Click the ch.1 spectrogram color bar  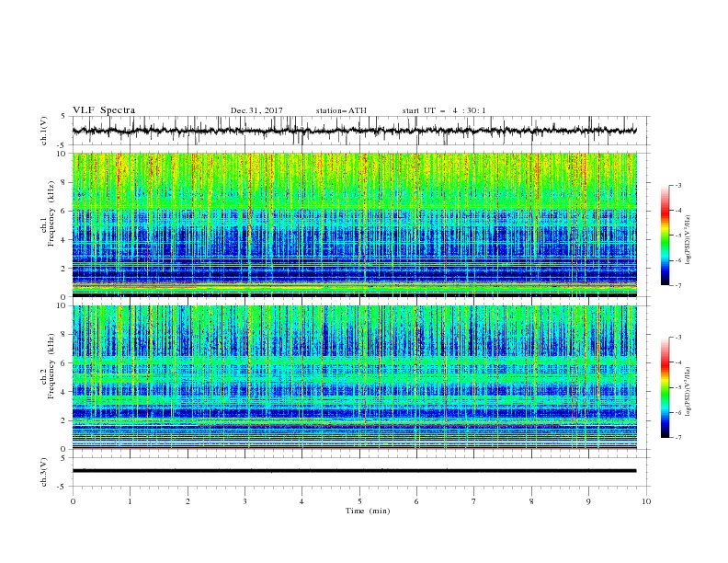665,236
